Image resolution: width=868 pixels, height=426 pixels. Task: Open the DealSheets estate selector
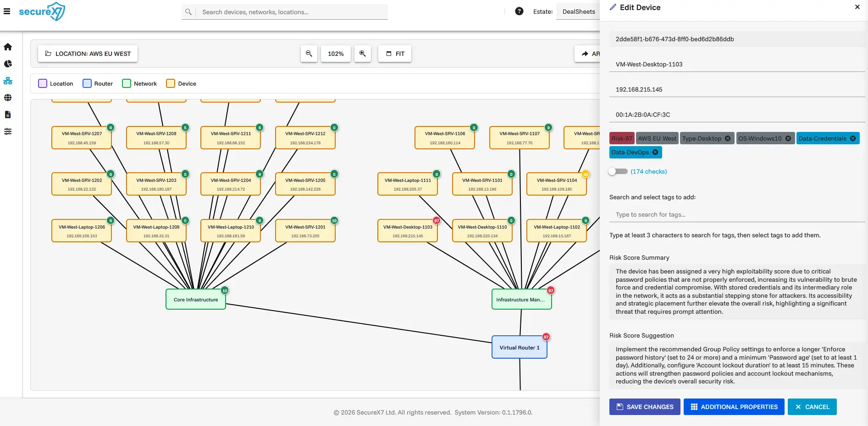579,11
